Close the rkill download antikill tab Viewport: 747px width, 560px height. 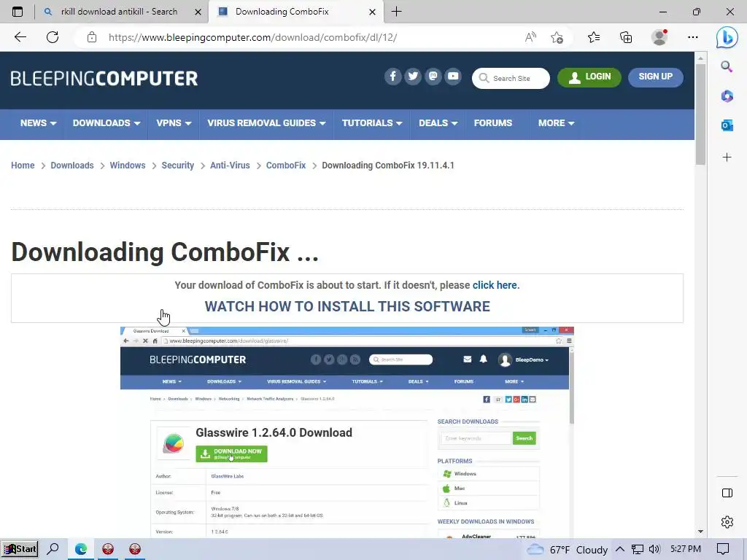click(198, 12)
